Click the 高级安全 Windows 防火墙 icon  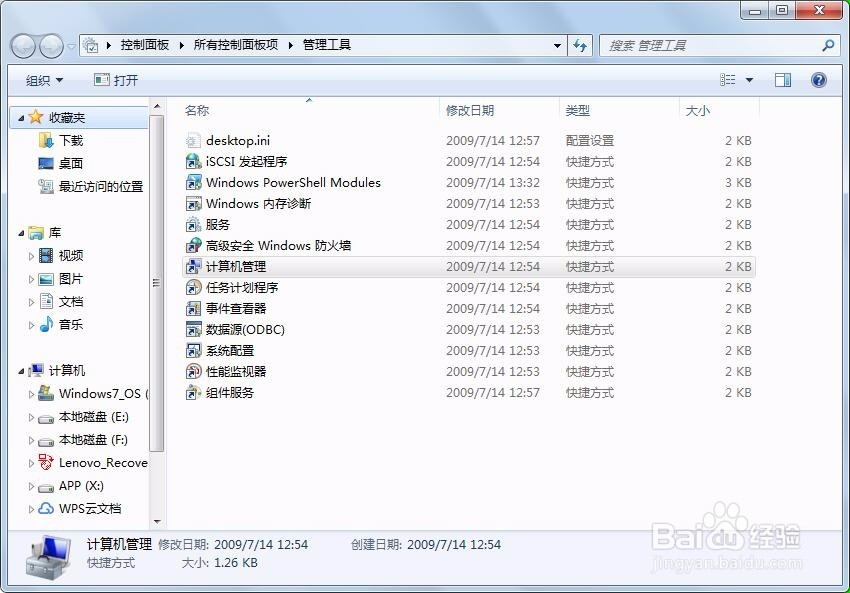(193, 246)
